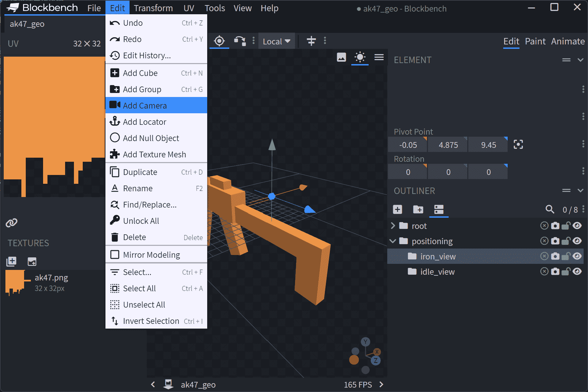588x392 pixels.
Task: Choose Add Group from Edit menu
Action: (x=156, y=89)
